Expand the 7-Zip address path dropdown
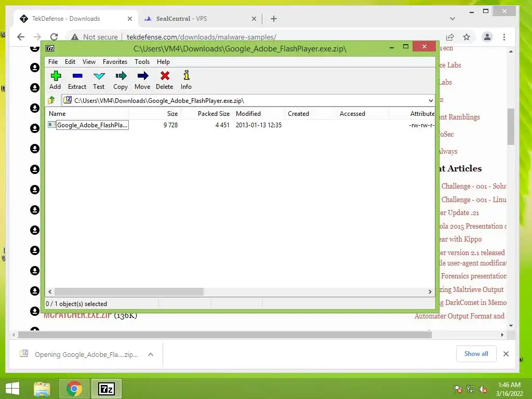Image resolution: width=532 pixels, height=399 pixels. pyautogui.click(x=431, y=100)
